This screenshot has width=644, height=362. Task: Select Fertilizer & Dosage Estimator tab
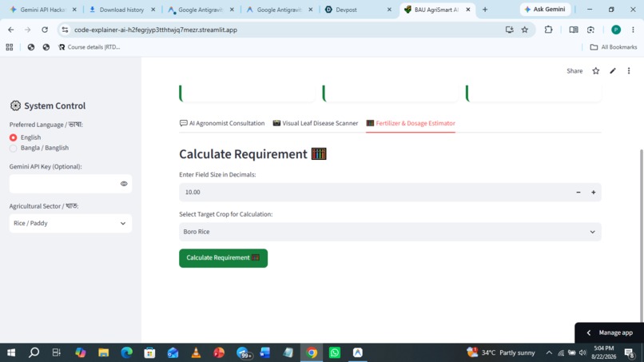click(x=411, y=123)
